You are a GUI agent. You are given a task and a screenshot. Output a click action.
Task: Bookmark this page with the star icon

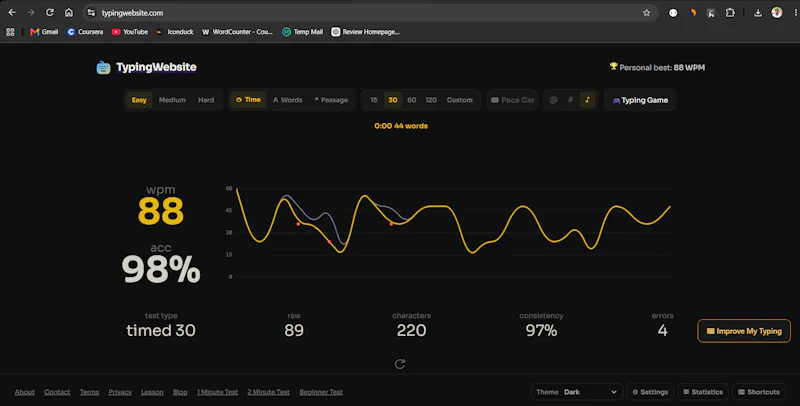[646, 13]
